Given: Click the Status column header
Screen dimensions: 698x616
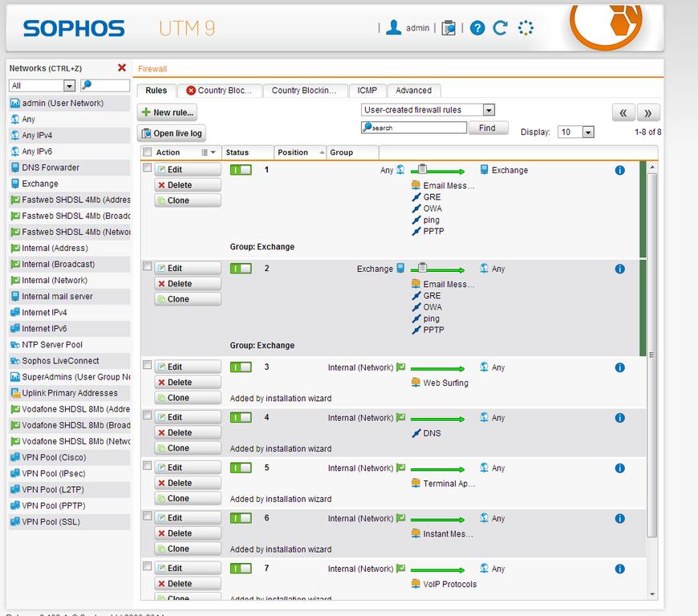Looking at the screenshot, I should pyautogui.click(x=247, y=152).
